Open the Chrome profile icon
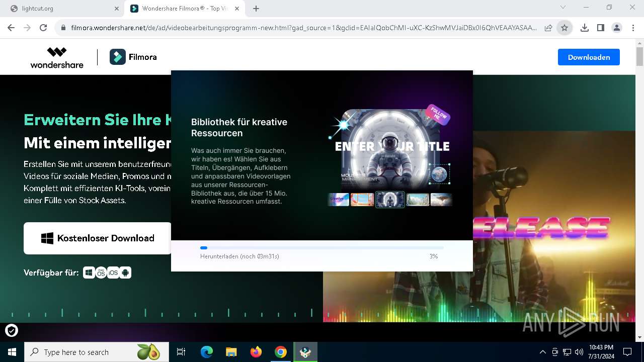Screen dimensions: 644x362 click(x=617, y=28)
